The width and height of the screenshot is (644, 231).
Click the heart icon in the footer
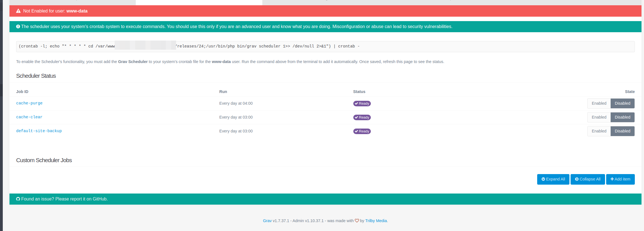357,221
